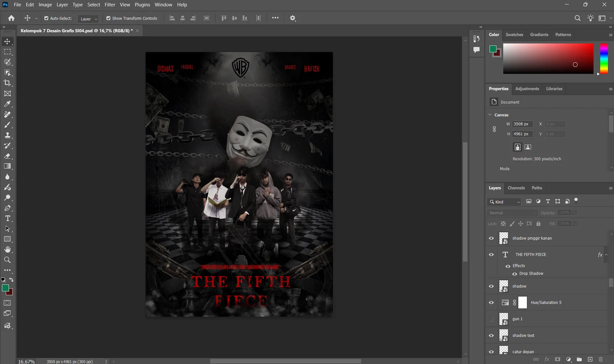Screen dimensions: 614x364
Task: Show the gun 1 layer
Action: pos(491,319)
